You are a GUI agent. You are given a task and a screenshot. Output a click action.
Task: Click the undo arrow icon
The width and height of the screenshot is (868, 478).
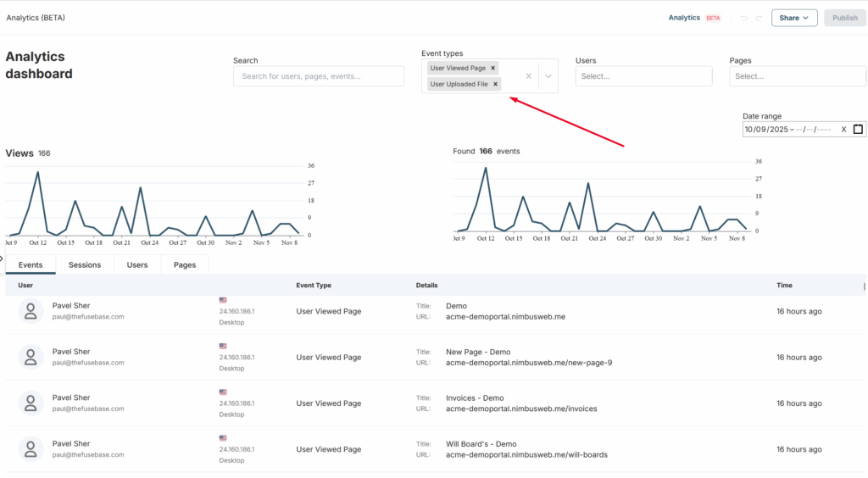743,18
